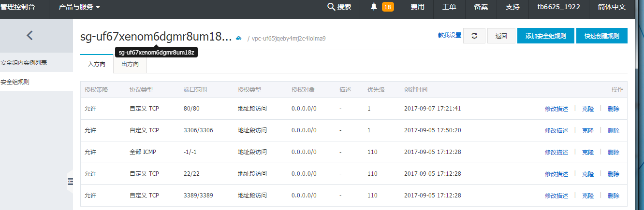Click the 返回 button
Image resolution: width=644 pixels, height=210 pixels.
(501, 36)
